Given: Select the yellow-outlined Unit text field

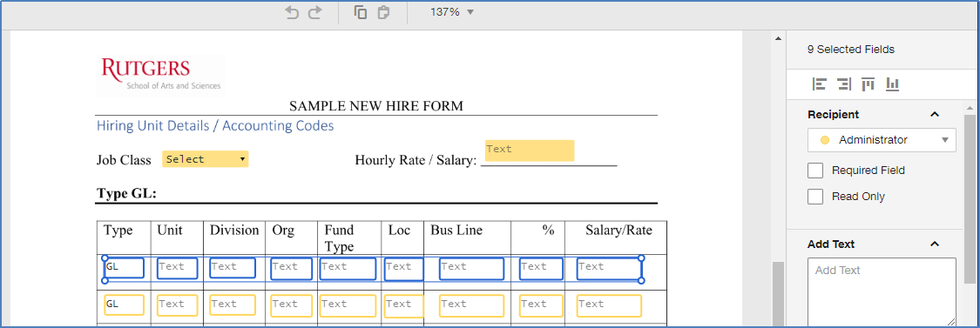Looking at the screenshot, I should (x=178, y=305).
